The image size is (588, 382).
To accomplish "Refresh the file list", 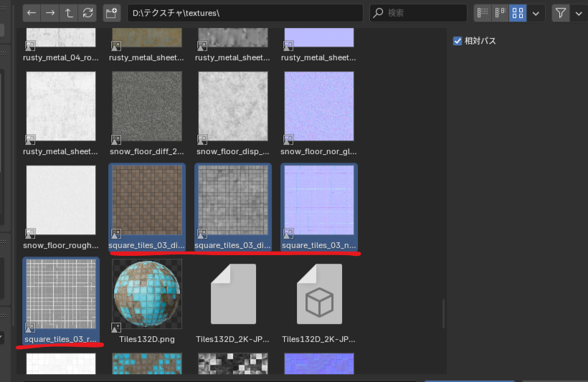I will coord(87,13).
